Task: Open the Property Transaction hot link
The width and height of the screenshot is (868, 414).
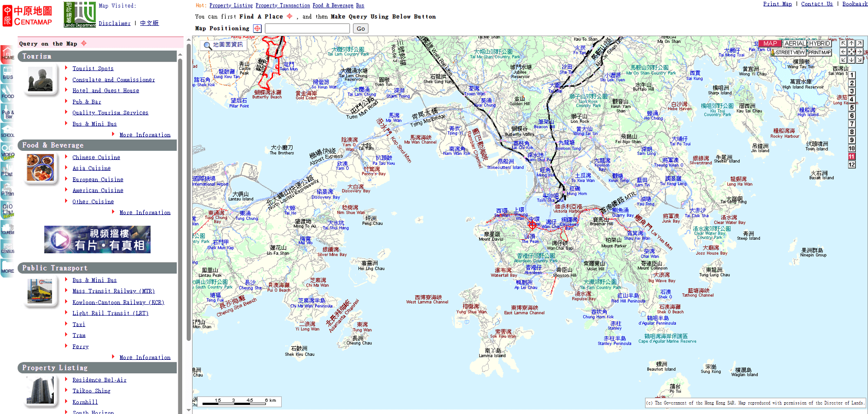Action: pyautogui.click(x=283, y=6)
